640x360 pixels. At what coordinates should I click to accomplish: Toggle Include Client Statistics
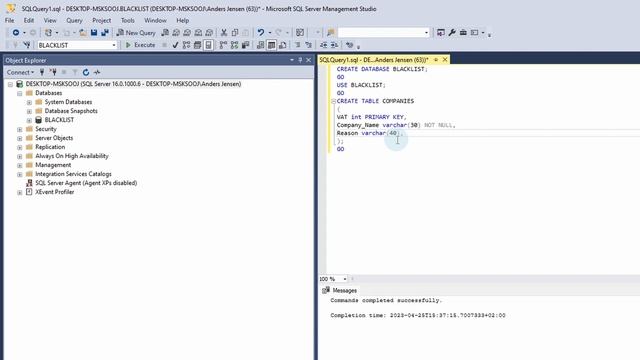coord(245,45)
